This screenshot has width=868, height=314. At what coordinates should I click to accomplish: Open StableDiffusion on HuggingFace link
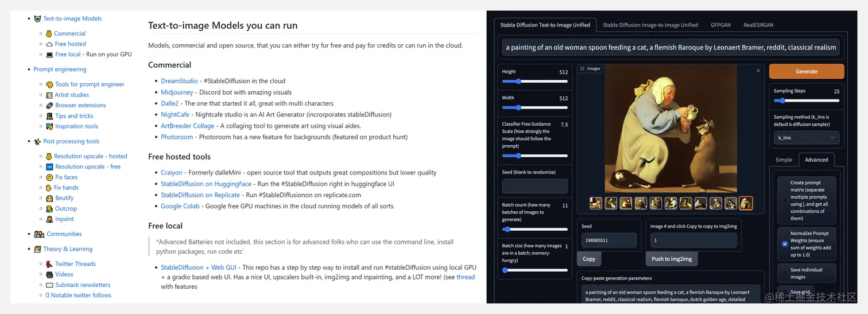coord(206,184)
